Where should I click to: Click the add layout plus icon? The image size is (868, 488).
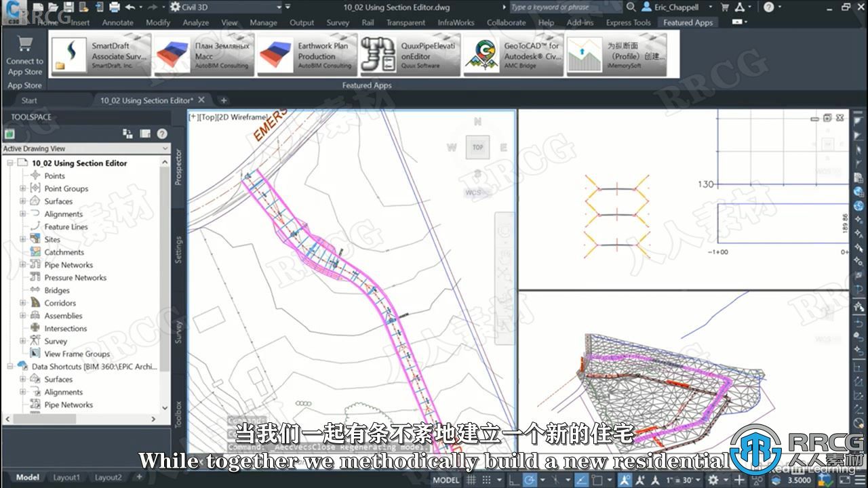[139, 477]
